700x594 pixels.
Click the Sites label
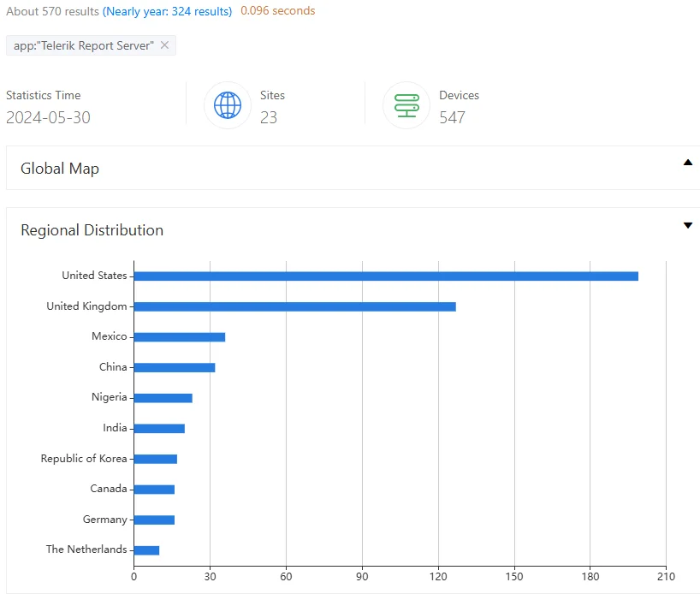click(x=272, y=95)
